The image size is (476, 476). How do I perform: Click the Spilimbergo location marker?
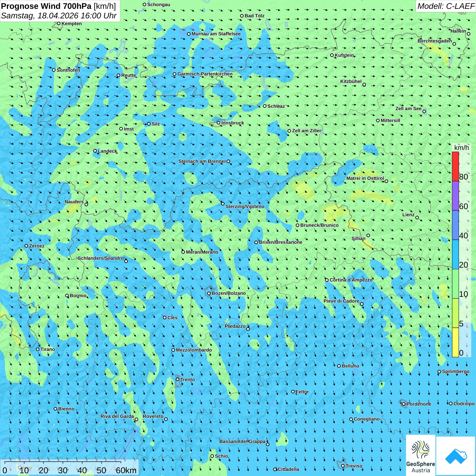coord(439,372)
